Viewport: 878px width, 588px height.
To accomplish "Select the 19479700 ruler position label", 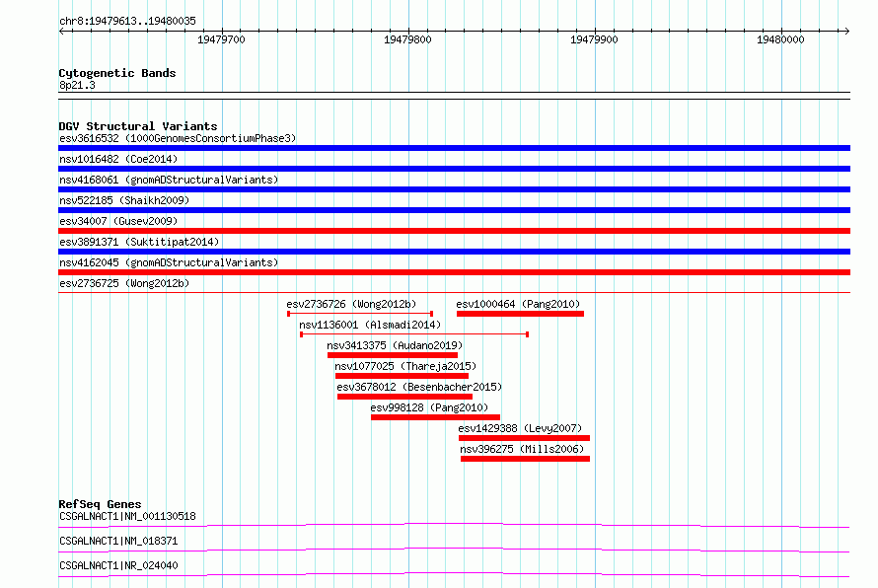I will (221, 39).
